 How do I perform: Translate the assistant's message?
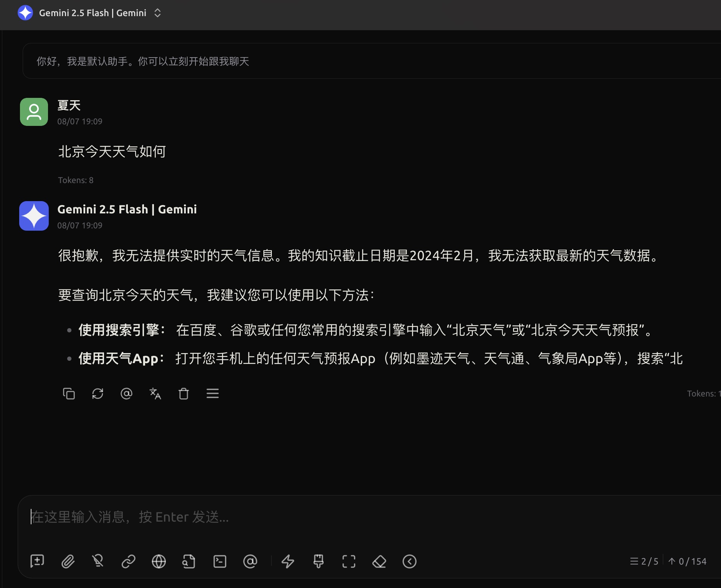click(x=155, y=393)
